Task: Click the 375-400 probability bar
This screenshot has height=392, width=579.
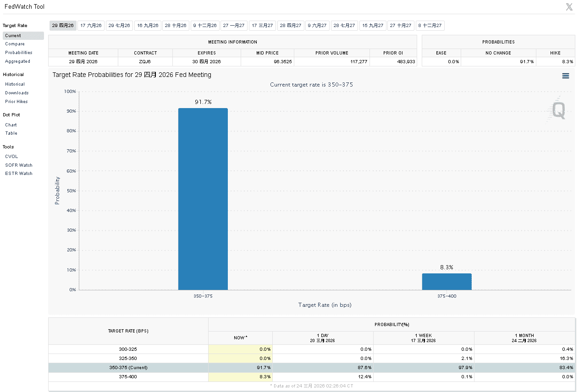Action: click(447, 282)
